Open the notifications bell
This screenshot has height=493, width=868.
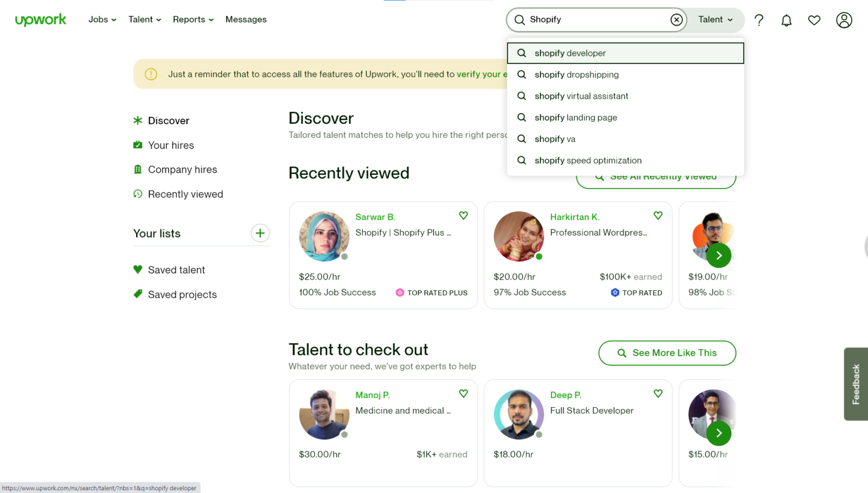pos(786,19)
